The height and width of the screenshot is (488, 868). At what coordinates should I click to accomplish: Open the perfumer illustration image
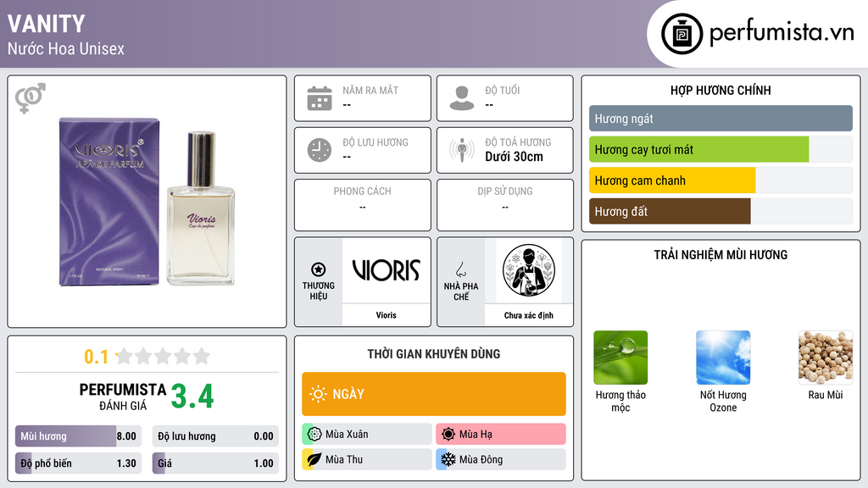pyautogui.click(x=529, y=270)
